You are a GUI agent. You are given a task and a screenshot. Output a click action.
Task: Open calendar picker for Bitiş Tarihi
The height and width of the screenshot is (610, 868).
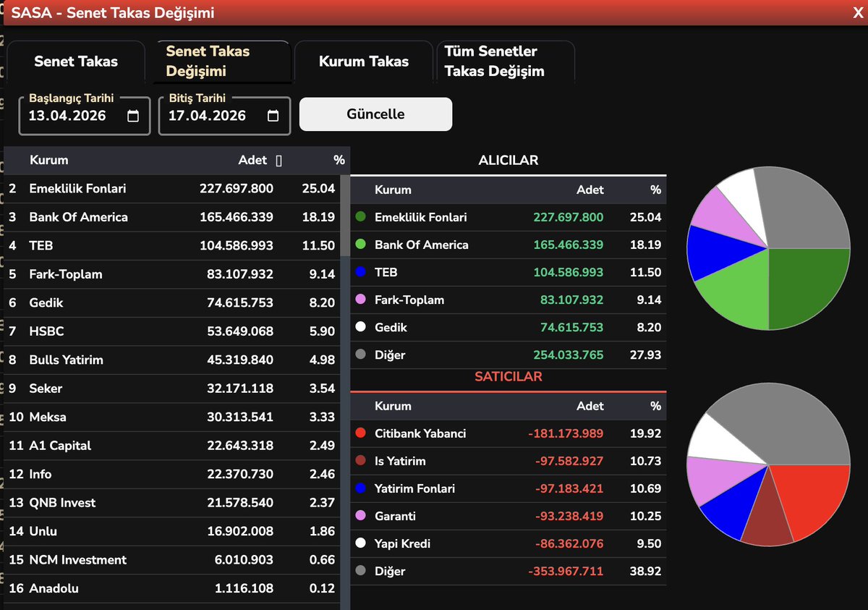click(273, 116)
